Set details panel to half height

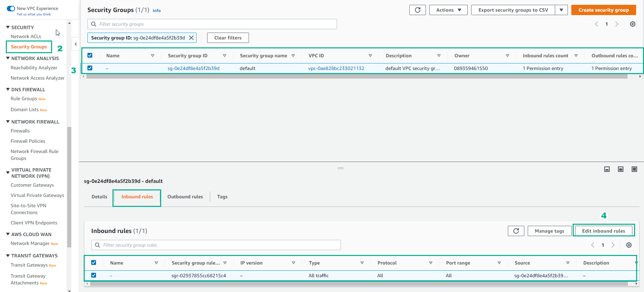(x=621, y=169)
